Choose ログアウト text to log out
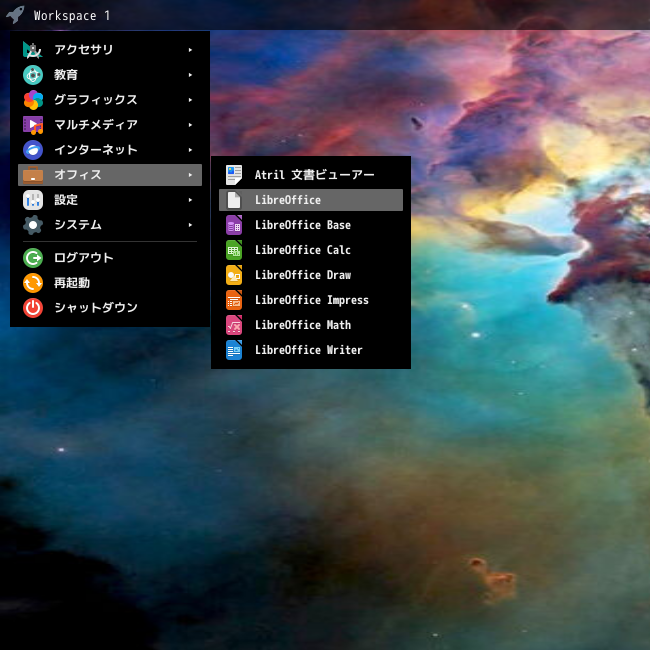 point(84,258)
